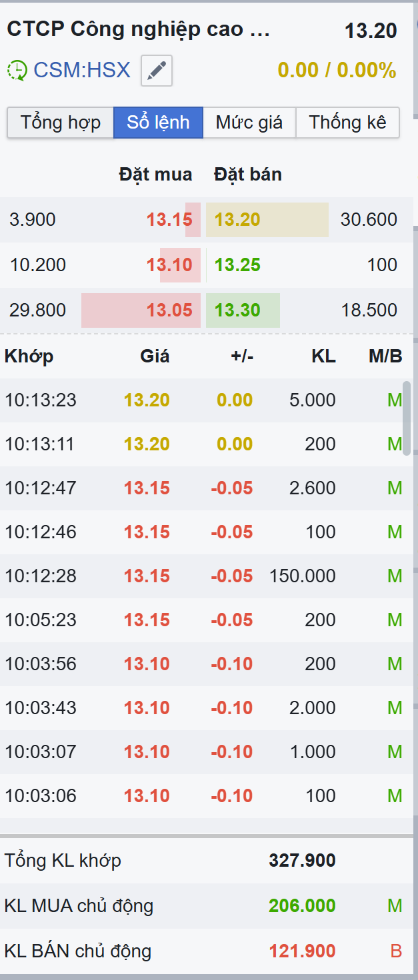Viewport: 418px width, 980px height.
Task: Open the Tổng hợp tab
Action: coord(60,123)
